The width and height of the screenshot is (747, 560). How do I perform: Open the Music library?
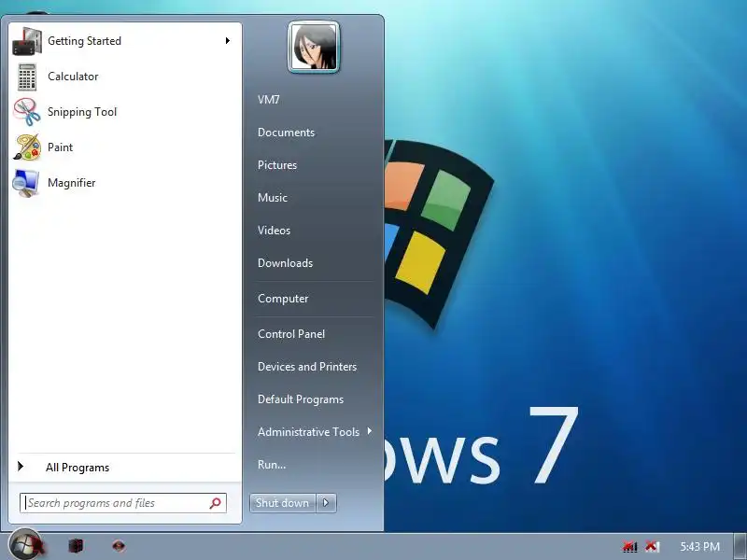(315, 198)
